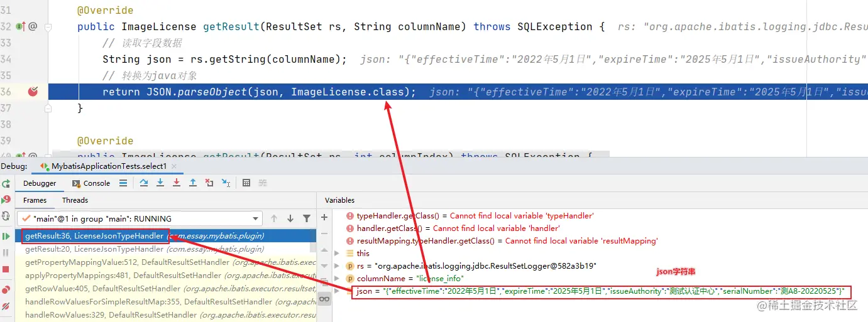Screen dimensions: 868x322
Task: Expand the columnName variable node
Action: coord(338,278)
